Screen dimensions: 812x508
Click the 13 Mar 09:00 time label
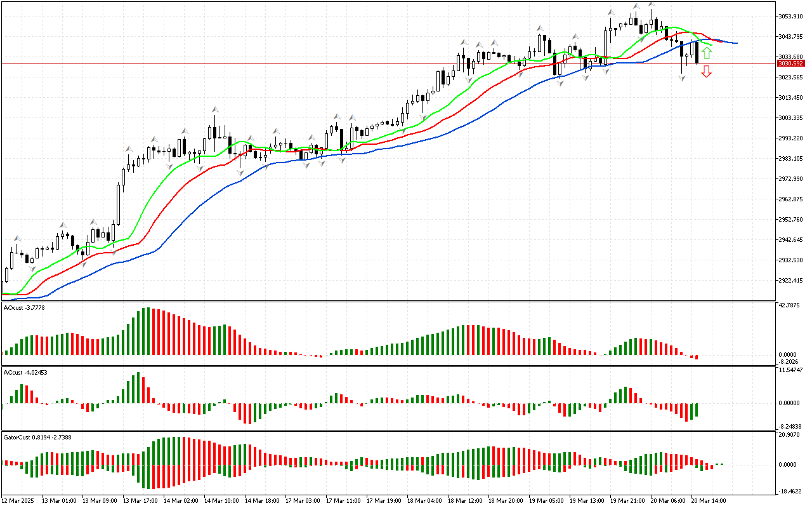click(101, 500)
